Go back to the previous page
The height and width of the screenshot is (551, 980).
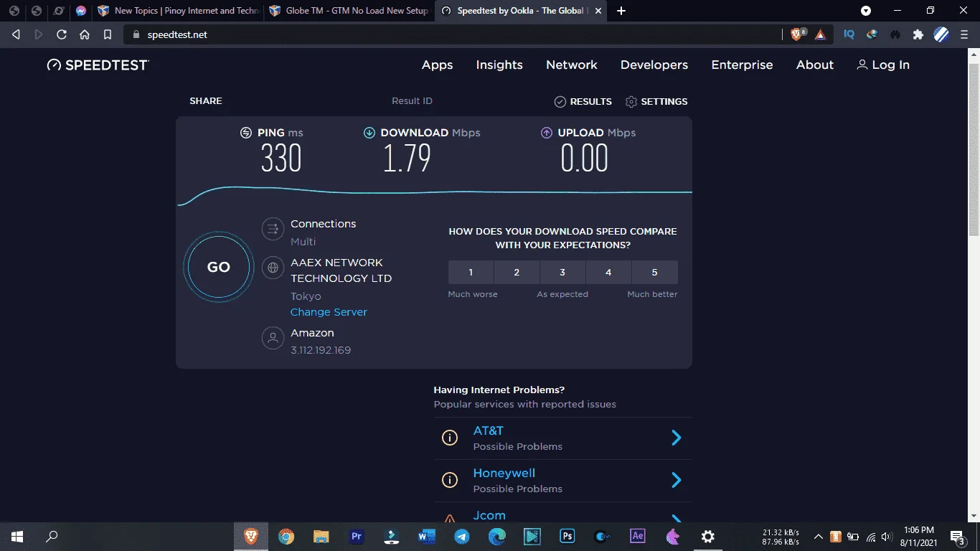click(x=16, y=34)
